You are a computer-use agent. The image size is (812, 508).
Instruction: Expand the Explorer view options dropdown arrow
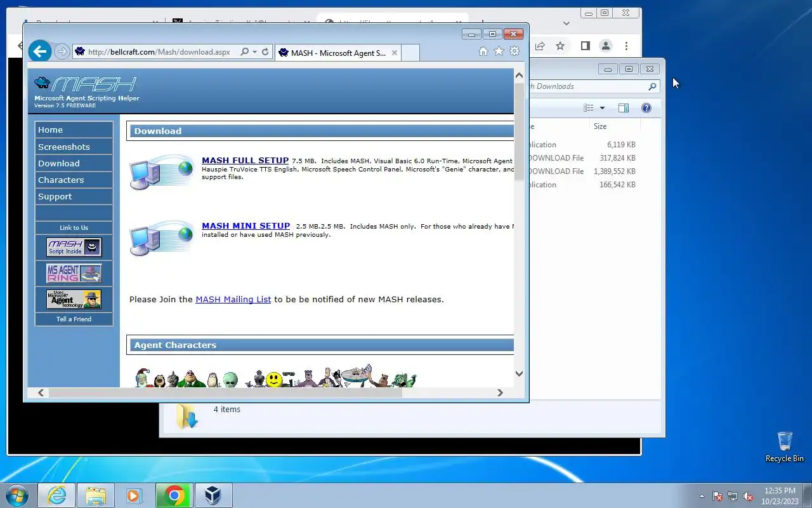pyautogui.click(x=602, y=108)
